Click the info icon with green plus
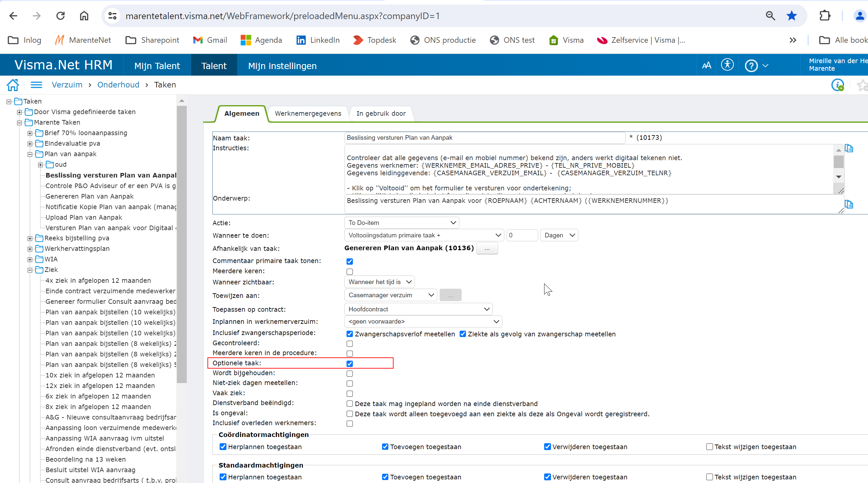This screenshot has width=868, height=483. pyautogui.click(x=837, y=85)
